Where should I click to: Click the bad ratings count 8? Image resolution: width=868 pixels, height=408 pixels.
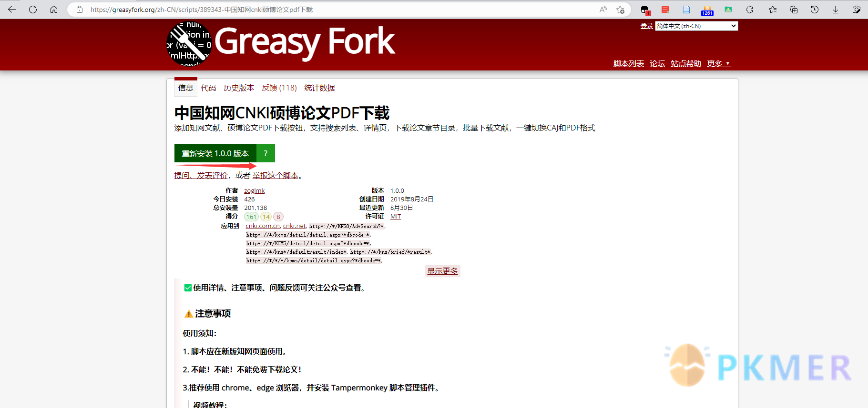click(278, 217)
